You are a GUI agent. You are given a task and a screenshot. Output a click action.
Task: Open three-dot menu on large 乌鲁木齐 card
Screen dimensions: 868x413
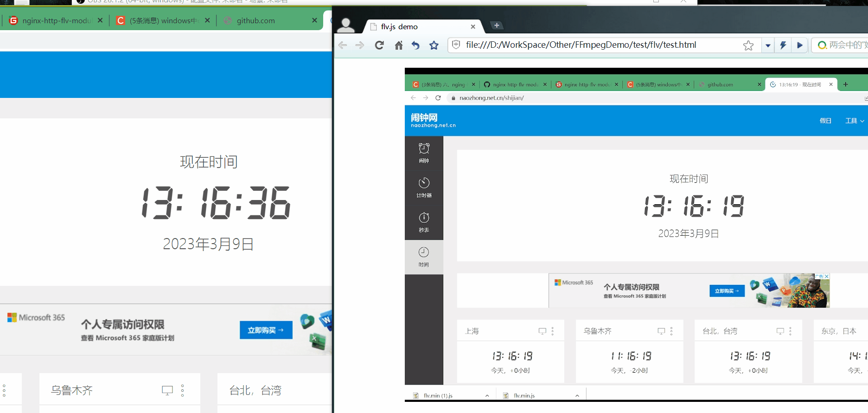pos(182,390)
